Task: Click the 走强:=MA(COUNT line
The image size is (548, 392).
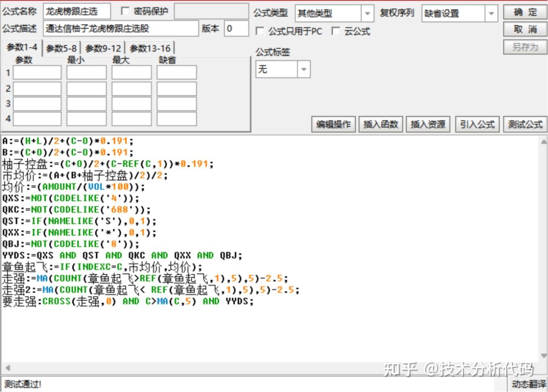Action: pyautogui.click(x=145, y=278)
